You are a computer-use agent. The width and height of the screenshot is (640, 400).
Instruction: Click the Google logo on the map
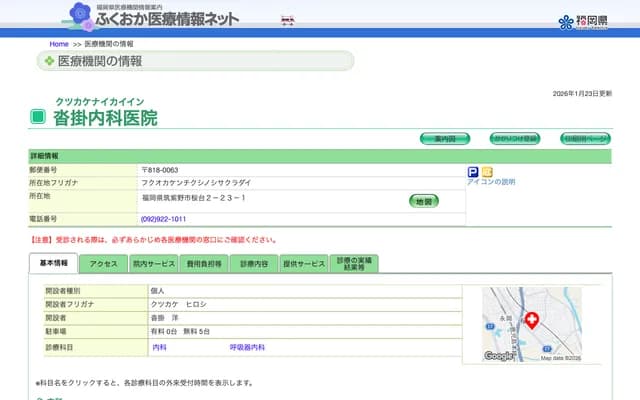click(x=498, y=355)
